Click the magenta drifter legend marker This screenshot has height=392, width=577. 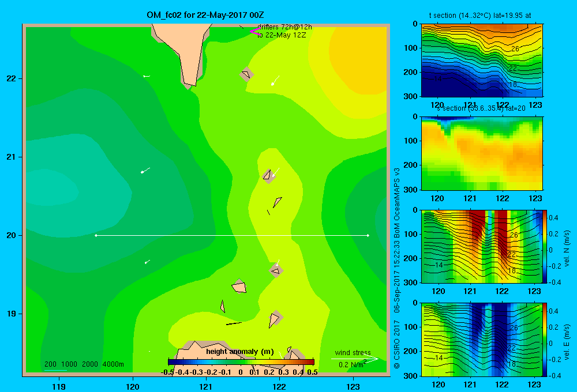click(x=254, y=32)
